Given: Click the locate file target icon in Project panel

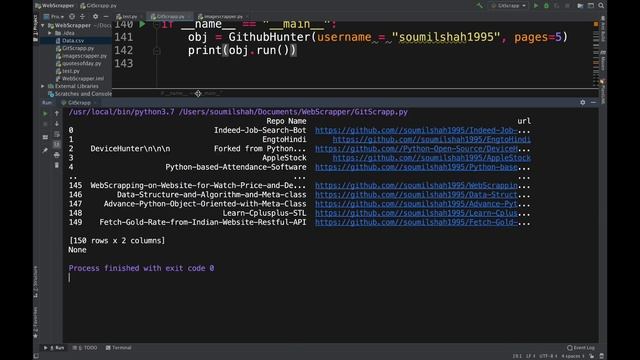Looking at the screenshot, I should [72, 17].
